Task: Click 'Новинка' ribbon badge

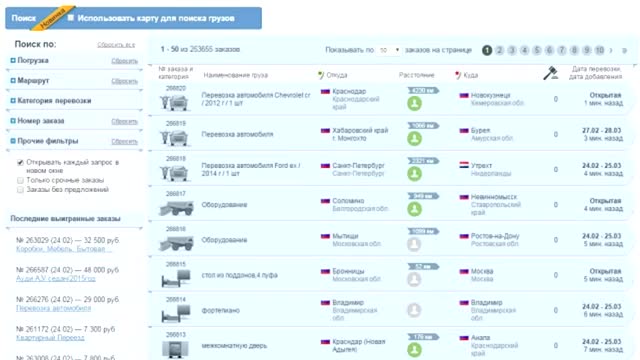Action: click(x=53, y=18)
